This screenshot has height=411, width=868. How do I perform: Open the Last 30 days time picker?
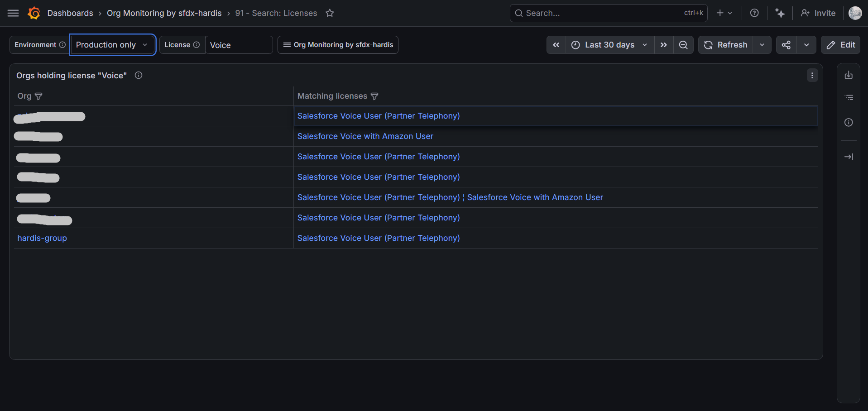(x=610, y=45)
